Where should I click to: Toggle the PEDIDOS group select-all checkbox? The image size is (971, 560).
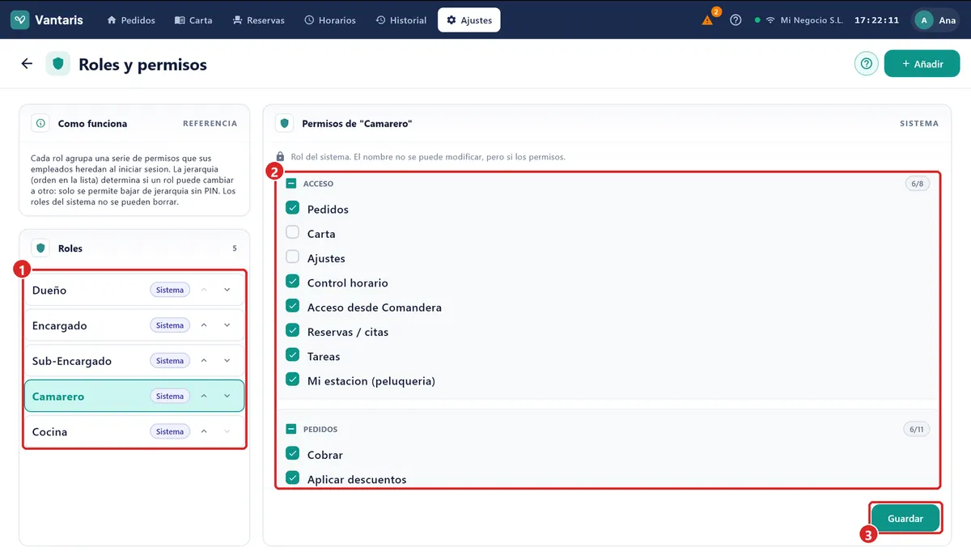[291, 429]
